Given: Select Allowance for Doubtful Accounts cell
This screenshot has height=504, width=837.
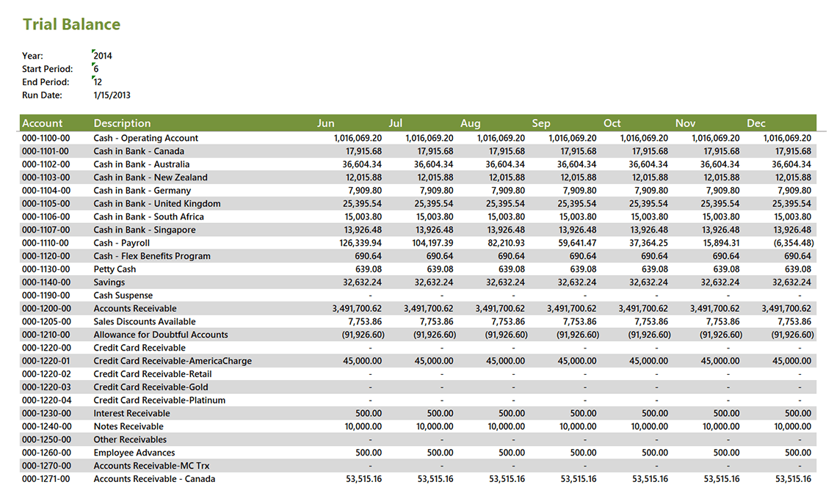Looking at the screenshot, I should tap(161, 335).
